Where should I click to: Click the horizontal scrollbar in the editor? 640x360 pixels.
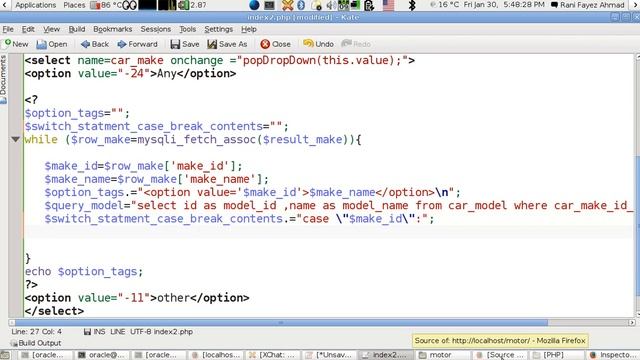[282, 322]
